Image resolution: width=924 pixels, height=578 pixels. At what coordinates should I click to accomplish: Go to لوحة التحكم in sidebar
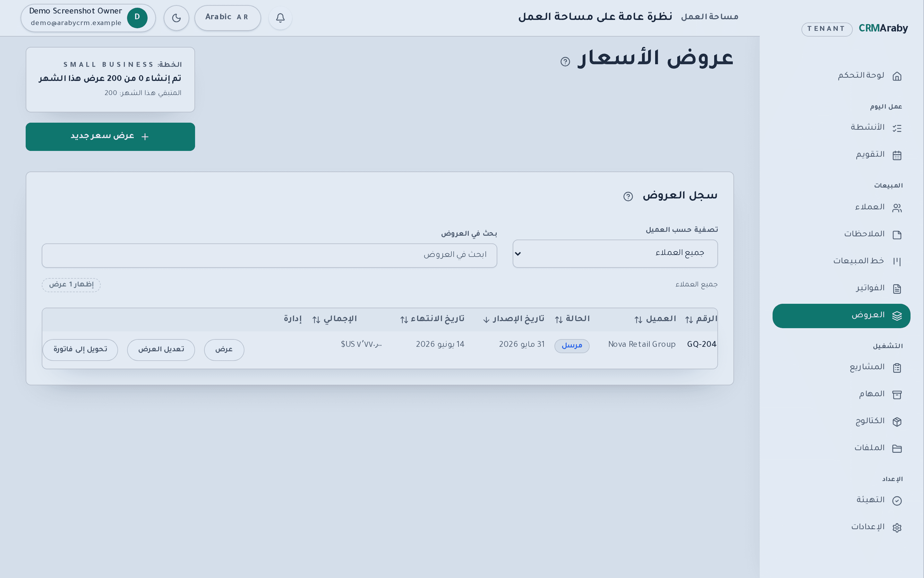click(x=841, y=76)
